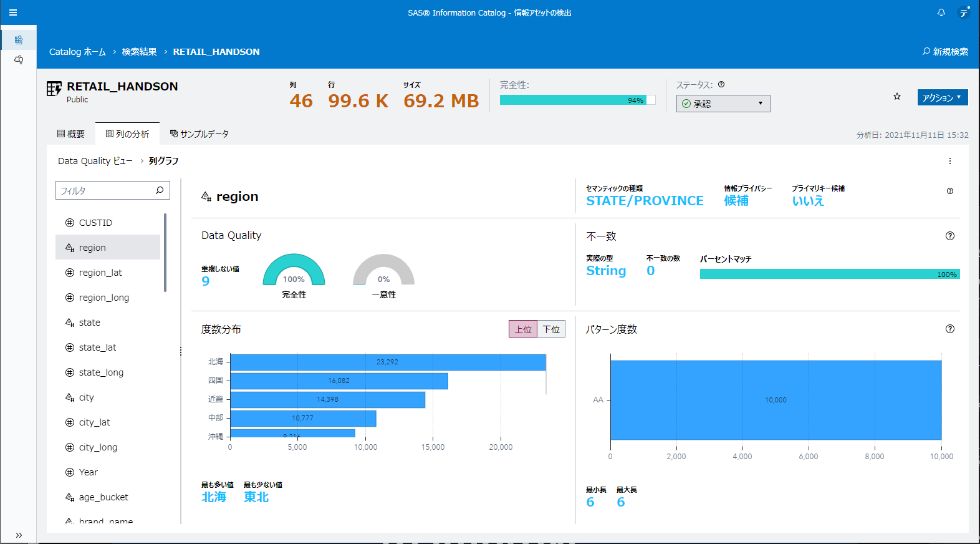Show help for パターン度数 section
This screenshot has height=544, width=980.
pos(950,329)
